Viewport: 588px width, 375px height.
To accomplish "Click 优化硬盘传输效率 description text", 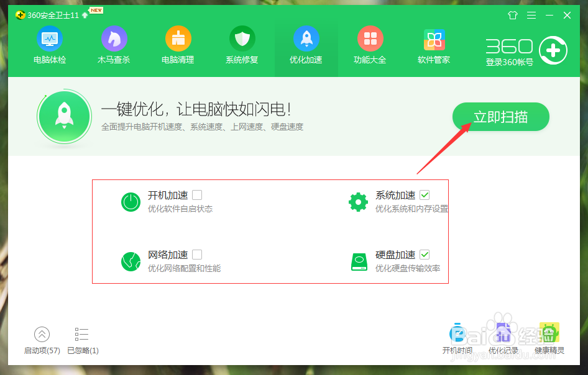I will [x=408, y=268].
